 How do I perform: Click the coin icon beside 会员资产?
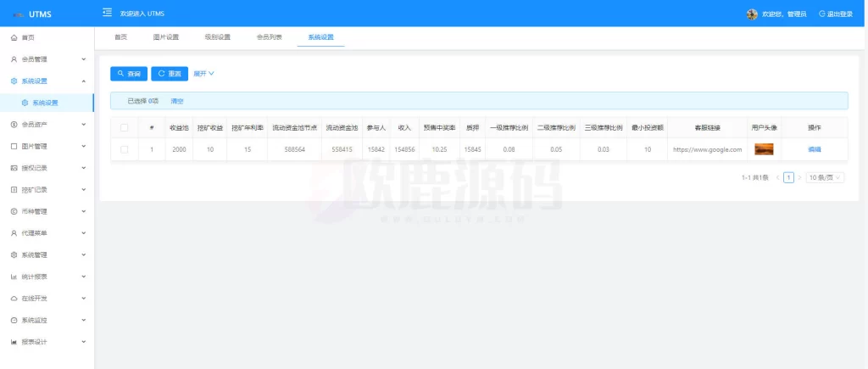(x=14, y=125)
